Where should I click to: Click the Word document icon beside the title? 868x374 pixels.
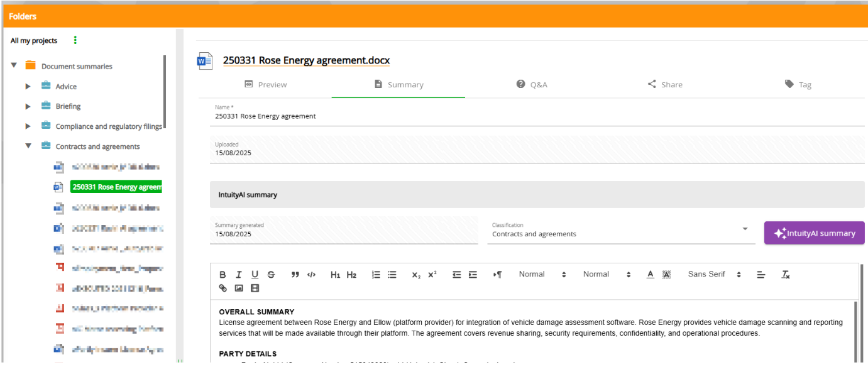pyautogui.click(x=205, y=60)
